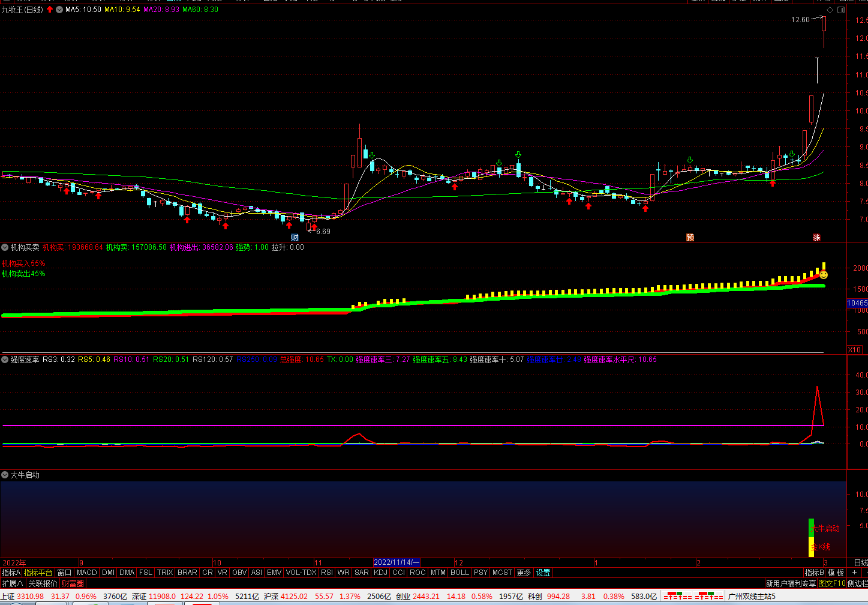Select the 指标A tab

coord(11,573)
